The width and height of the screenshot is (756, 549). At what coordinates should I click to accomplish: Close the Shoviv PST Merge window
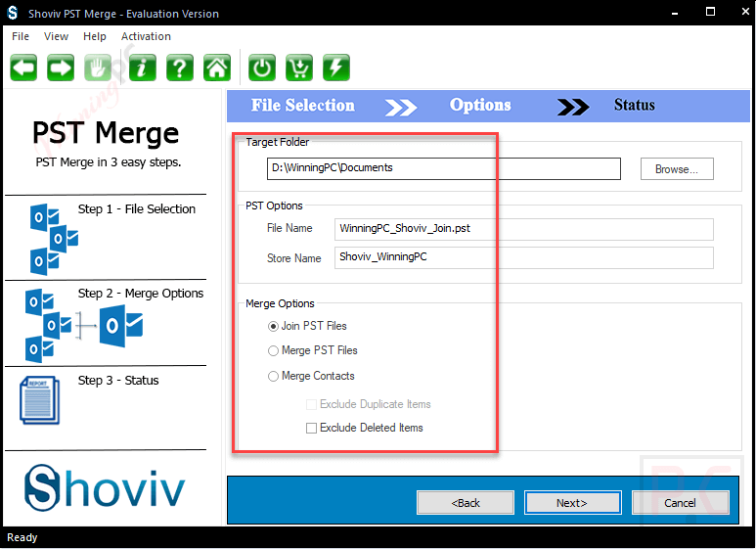[745, 12]
